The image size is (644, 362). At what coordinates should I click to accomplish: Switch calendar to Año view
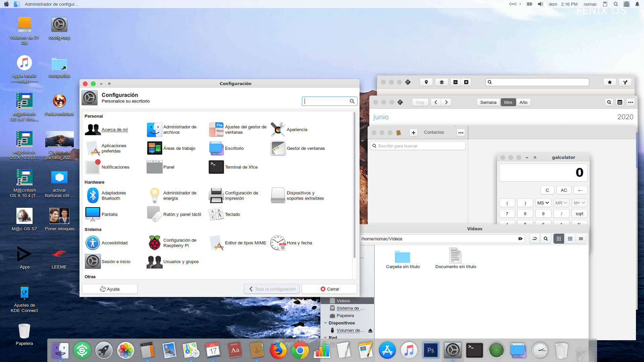point(523,103)
